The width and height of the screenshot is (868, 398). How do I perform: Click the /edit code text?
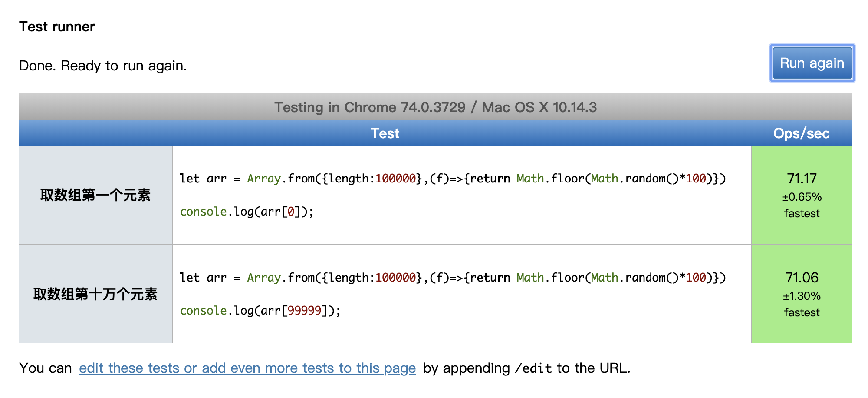point(533,368)
